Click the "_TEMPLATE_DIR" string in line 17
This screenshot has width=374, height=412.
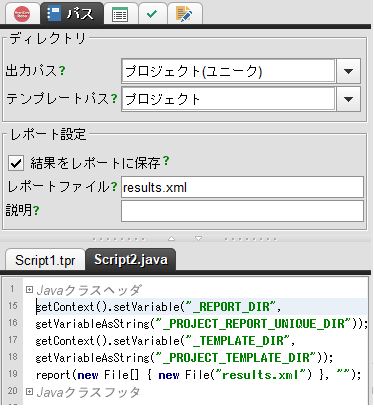click(x=238, y=341)
